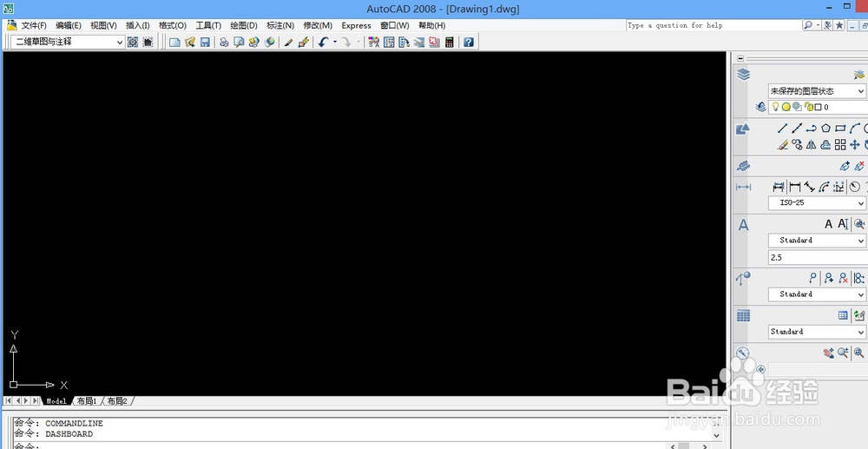Click the blue Help question mark icon
Screen dimensions: 868x449
[469, 42]
